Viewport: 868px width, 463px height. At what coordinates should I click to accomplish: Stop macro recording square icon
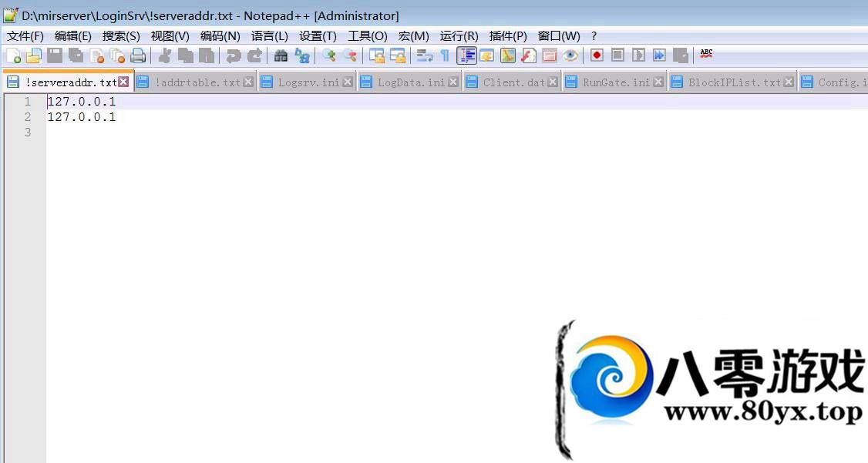pyautogui.click(x=617, y=55)
